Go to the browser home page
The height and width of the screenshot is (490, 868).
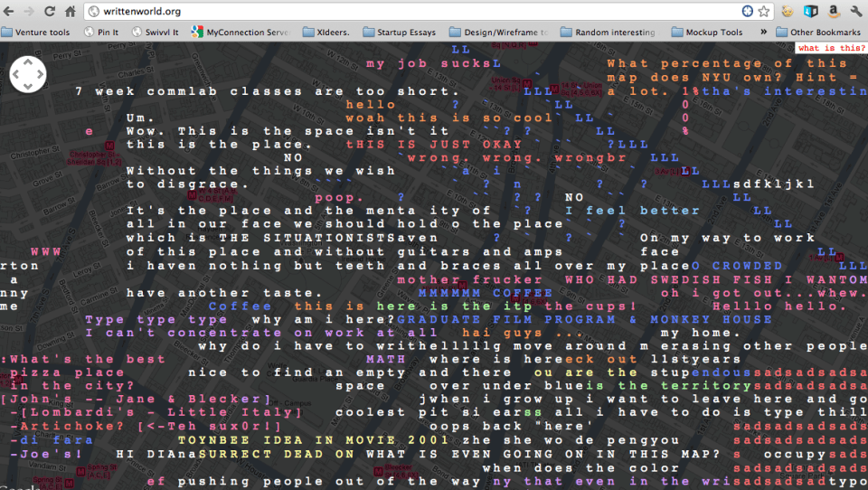coord(71,12)
